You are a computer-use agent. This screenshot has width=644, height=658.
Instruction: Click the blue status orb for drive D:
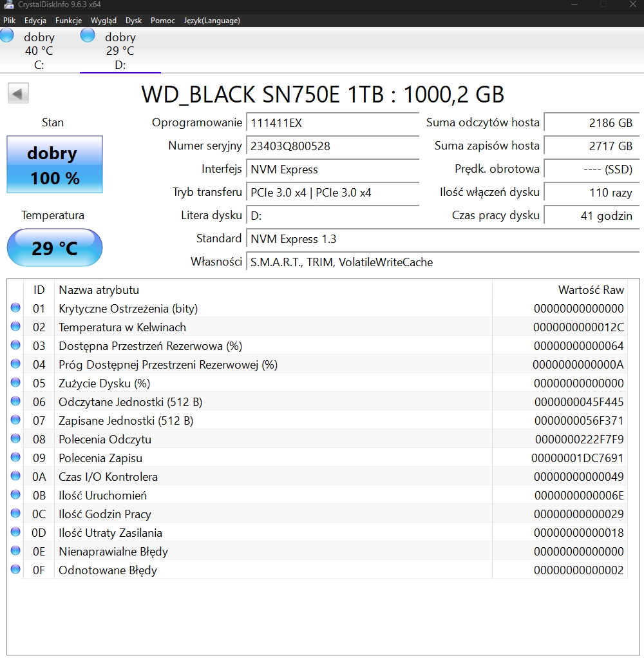pos(88,35)
